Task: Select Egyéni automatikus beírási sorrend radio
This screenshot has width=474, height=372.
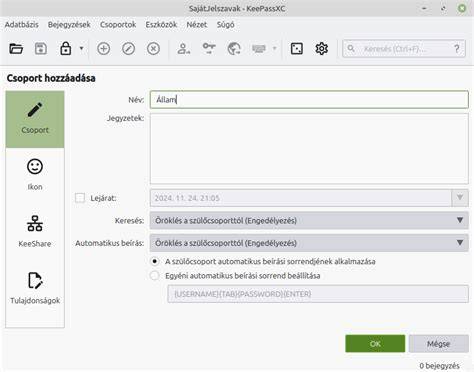Action: 155,276
